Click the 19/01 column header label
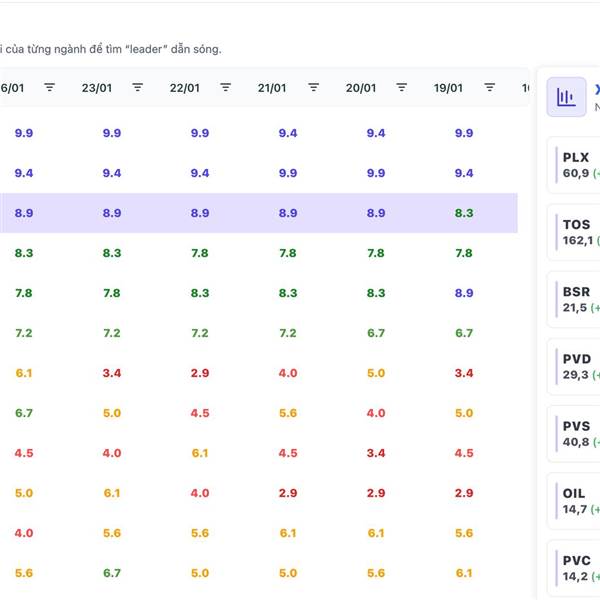600x600 pixels. click(448, 88)
